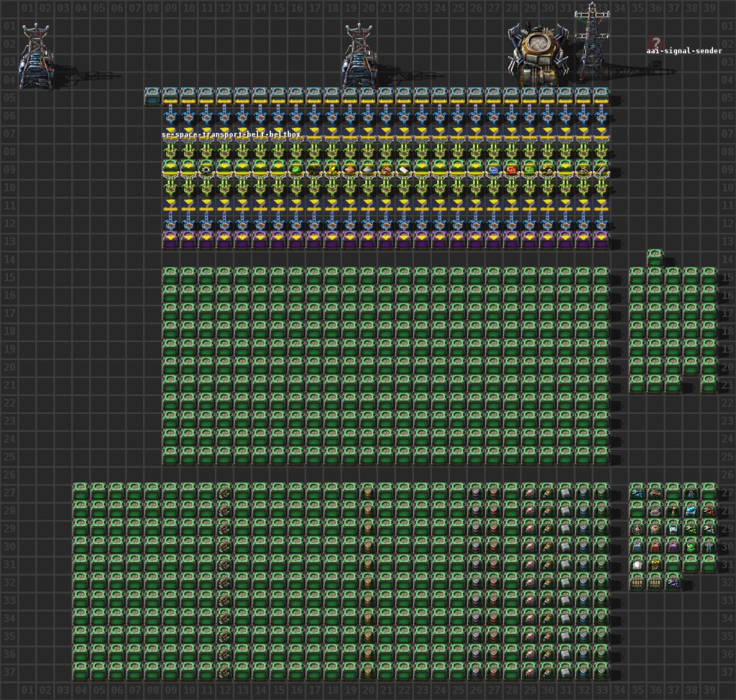
Task: Click the roboport tower in the top-left corner
Action: point(35,57)
